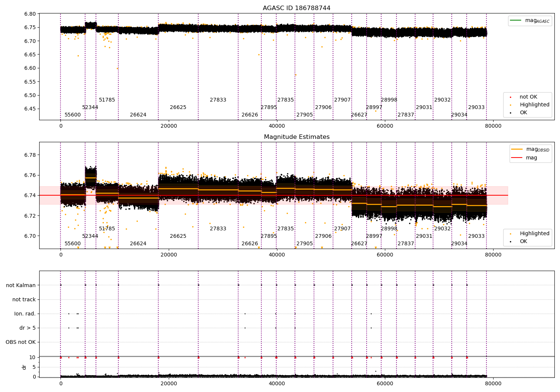Image resolution: width=560 pixels, height=392 pixels.
Task: Click obsid label 27895 in the top plot
Action: click(269, 108)
